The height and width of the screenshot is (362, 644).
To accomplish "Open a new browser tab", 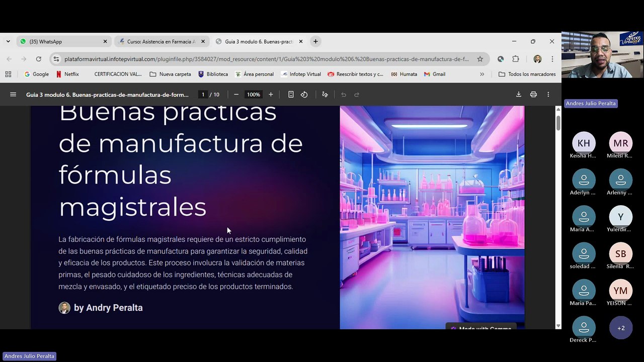I will 315,42.
